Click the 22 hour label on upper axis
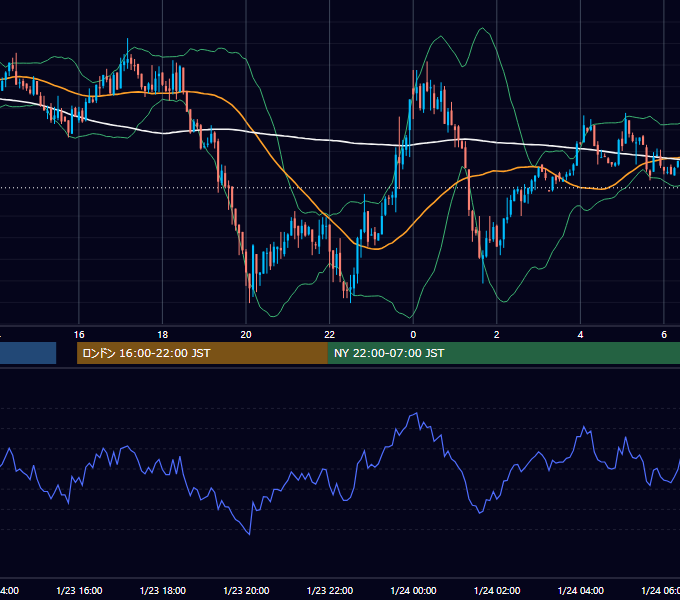680x600 pixels. click(x=330, y=335)
